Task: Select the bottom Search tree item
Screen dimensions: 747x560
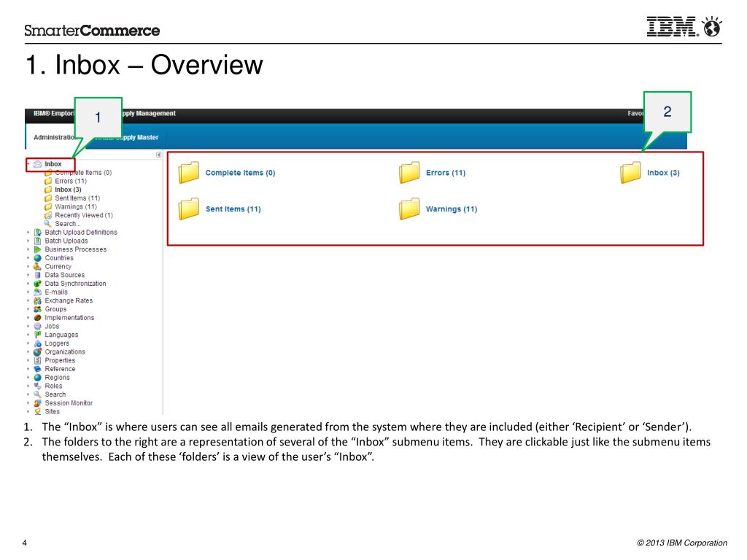Action: (x=55, y=394)
